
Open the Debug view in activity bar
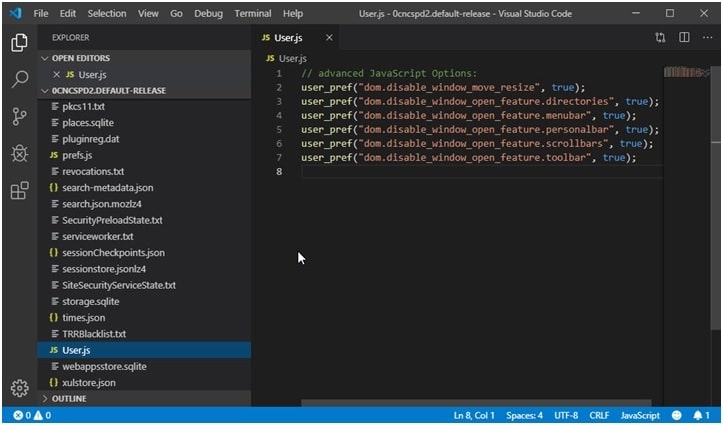[19, 153]
